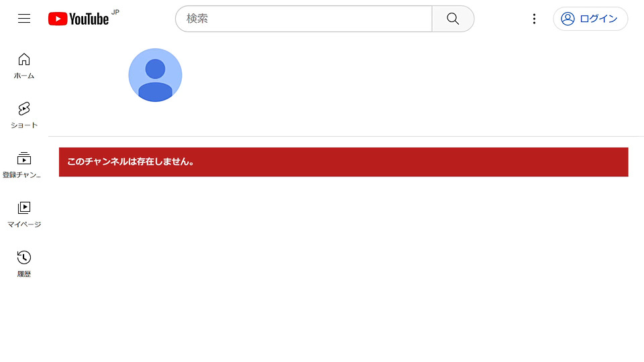Viewport: 644px width, 362px height.
Task: Open the hamburger guide menu
Action: (x=24, y=19)
